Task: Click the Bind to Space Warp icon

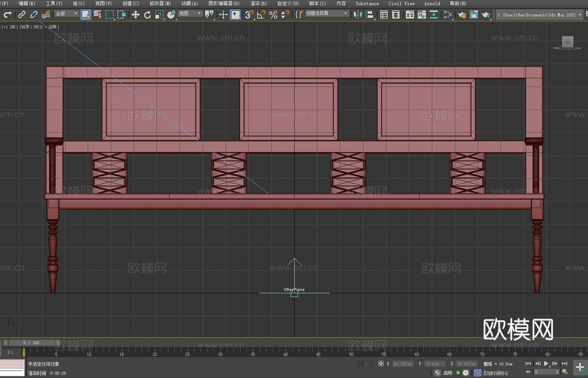Action: [46, 14]
